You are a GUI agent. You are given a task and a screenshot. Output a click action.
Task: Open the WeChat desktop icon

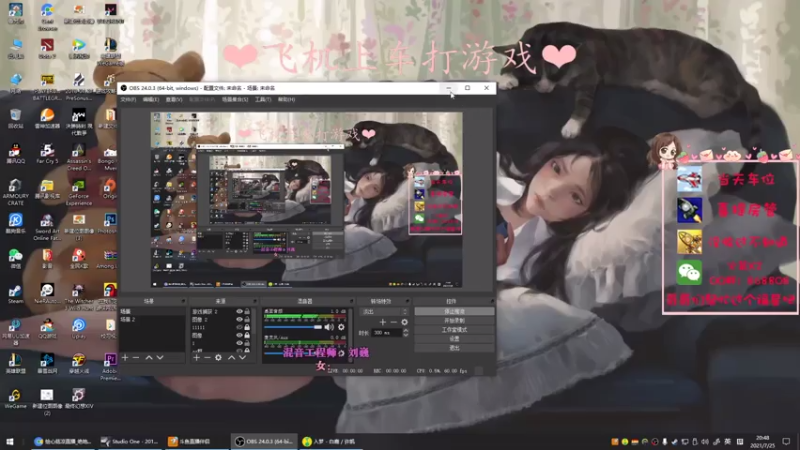coord(15,259)
